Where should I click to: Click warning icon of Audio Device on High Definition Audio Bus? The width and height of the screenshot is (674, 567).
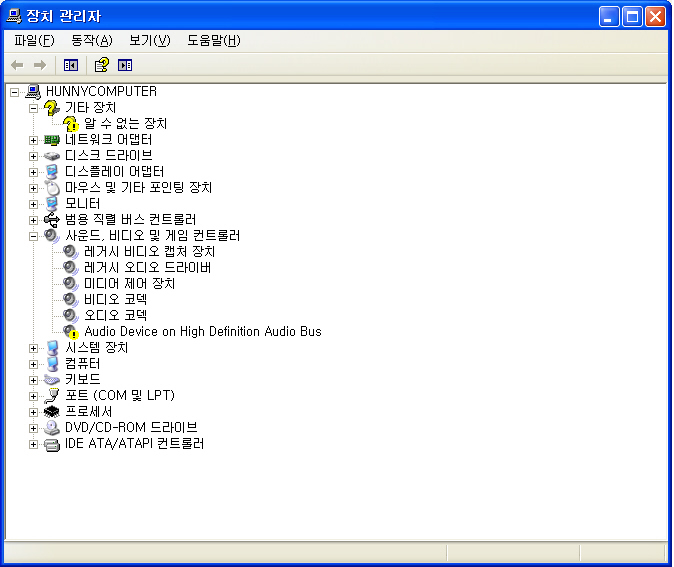(71, 332)
